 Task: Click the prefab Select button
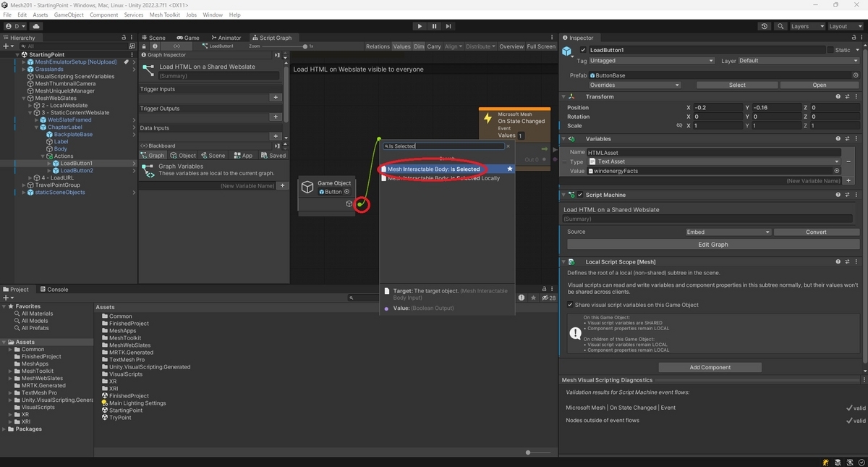(x=737, y=85)
